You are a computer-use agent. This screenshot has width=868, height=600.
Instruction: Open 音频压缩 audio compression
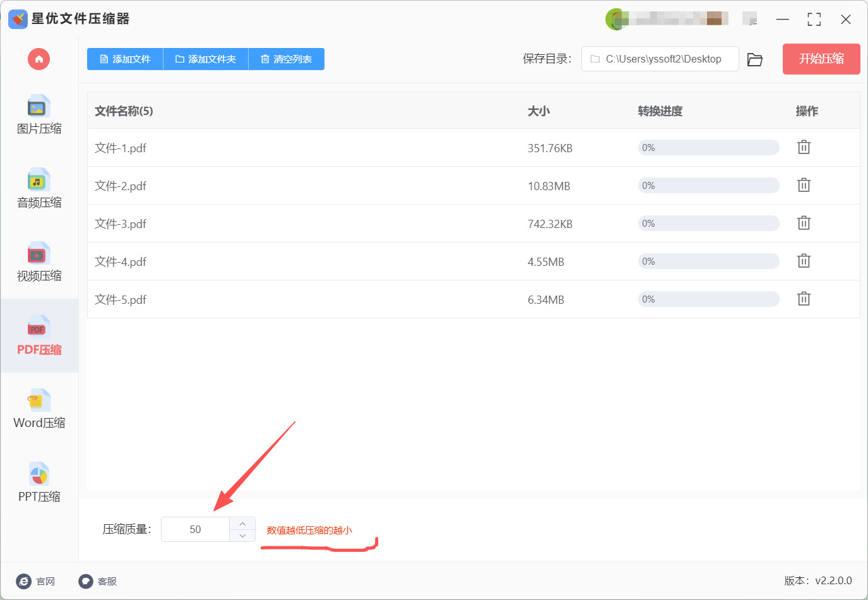39,189
